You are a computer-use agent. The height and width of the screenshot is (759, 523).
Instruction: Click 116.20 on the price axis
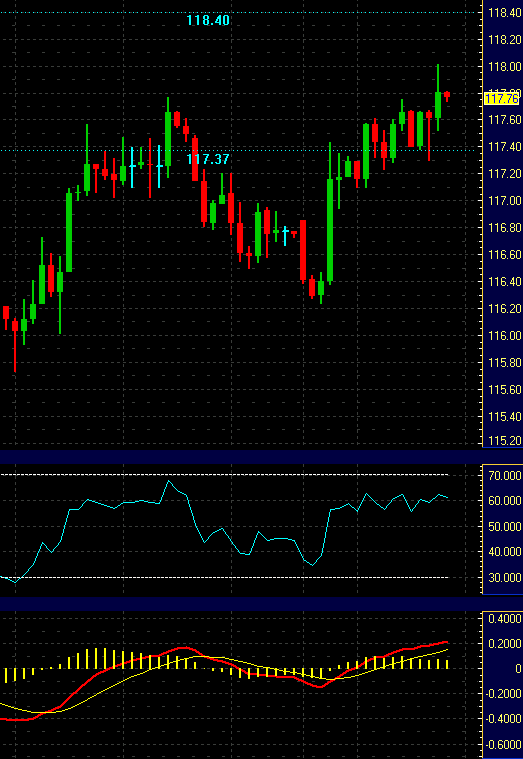click(x=505, y=309)
